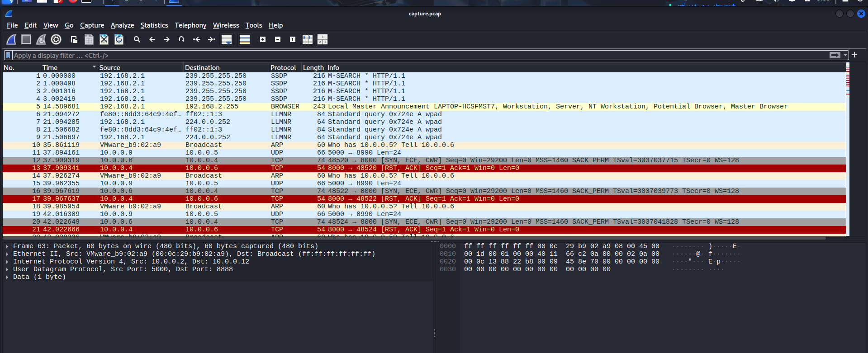868x353 pixels.
Task: Toggle auto-scroll during live capture
Action: [227, 40]
